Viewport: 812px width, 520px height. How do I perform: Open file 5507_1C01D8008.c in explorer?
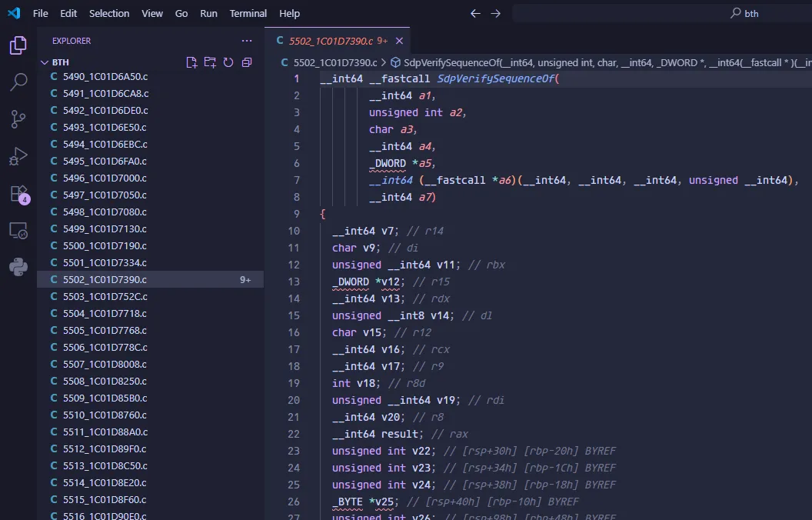click(x=105, y=365)
